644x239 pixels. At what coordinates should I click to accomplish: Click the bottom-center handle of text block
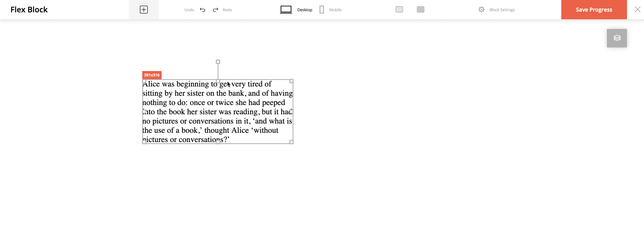[x=218, y=142]
